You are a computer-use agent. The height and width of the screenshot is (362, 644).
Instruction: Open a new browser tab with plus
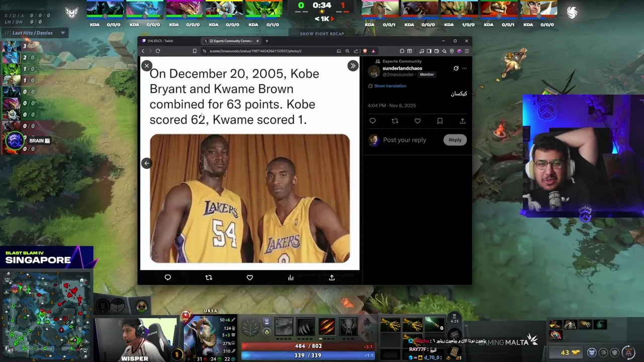[x=267, y=41]
